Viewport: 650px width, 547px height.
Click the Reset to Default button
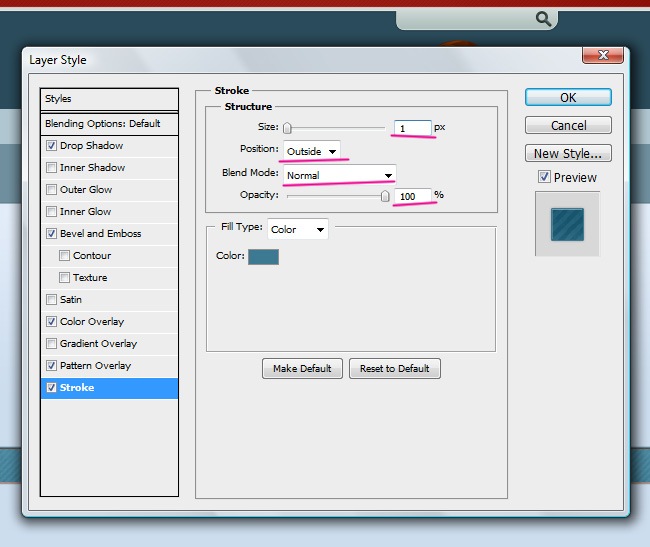click(394, 368)
